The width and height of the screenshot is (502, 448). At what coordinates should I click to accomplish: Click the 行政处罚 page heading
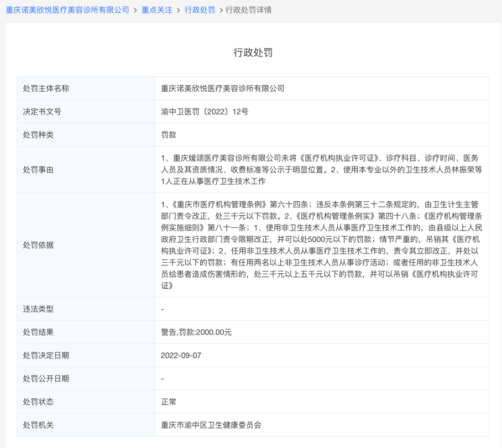pos(253,53)
